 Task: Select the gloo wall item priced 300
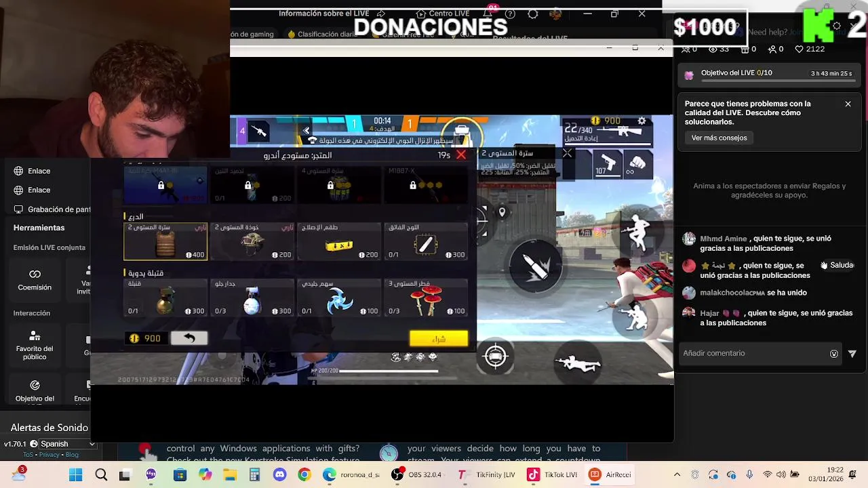coord(252,298)
